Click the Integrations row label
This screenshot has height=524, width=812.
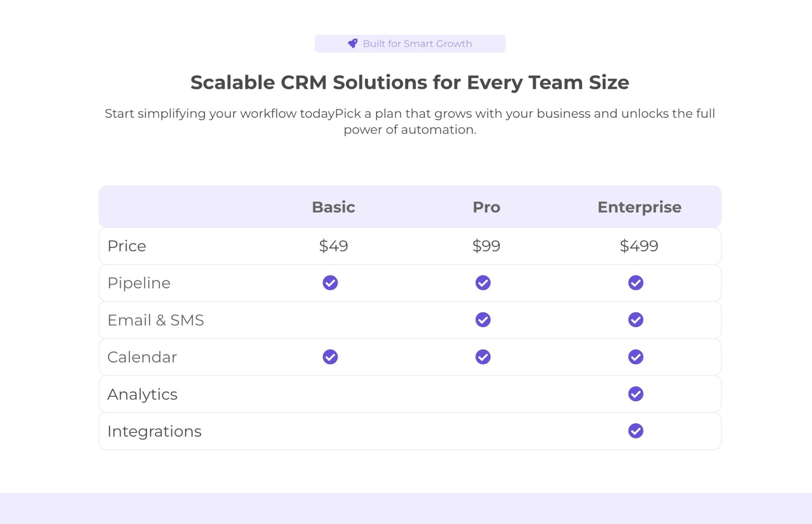(x=154, y=431)
